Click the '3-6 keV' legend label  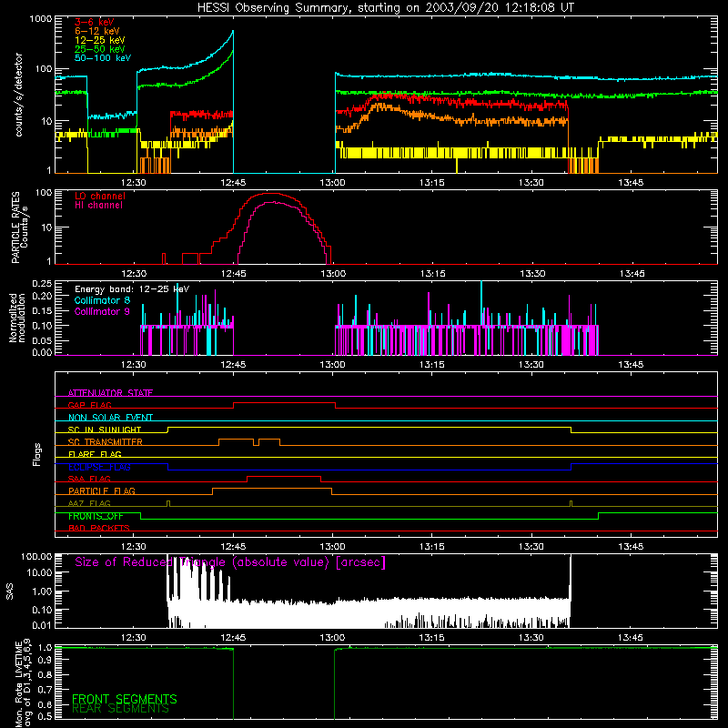(x=95, y=22)
